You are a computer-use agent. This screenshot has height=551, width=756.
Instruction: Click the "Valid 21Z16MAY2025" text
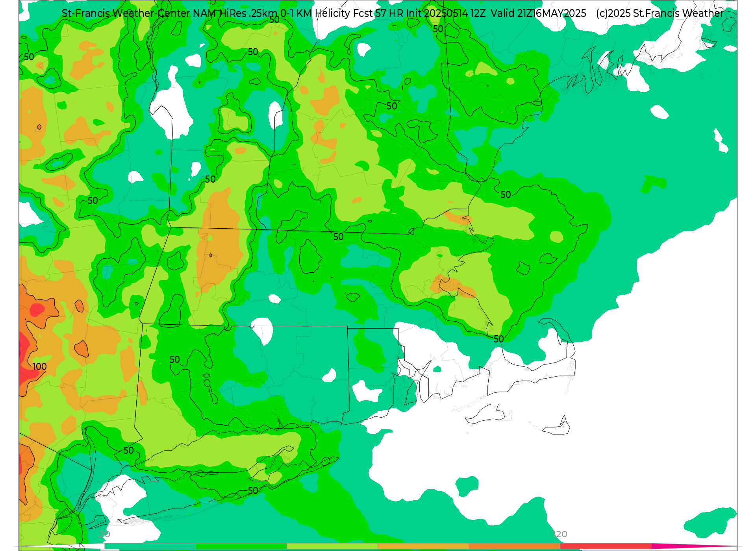(538, 13)
